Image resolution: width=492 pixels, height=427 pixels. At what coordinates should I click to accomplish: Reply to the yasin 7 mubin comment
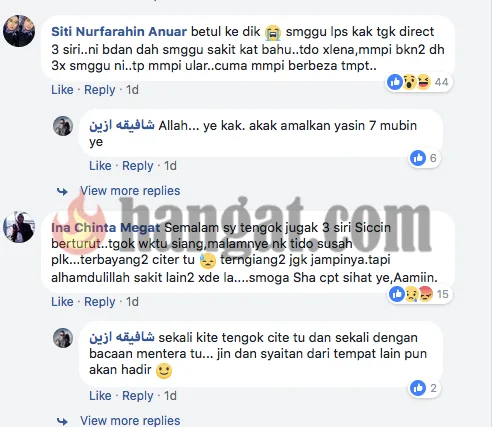137,166
